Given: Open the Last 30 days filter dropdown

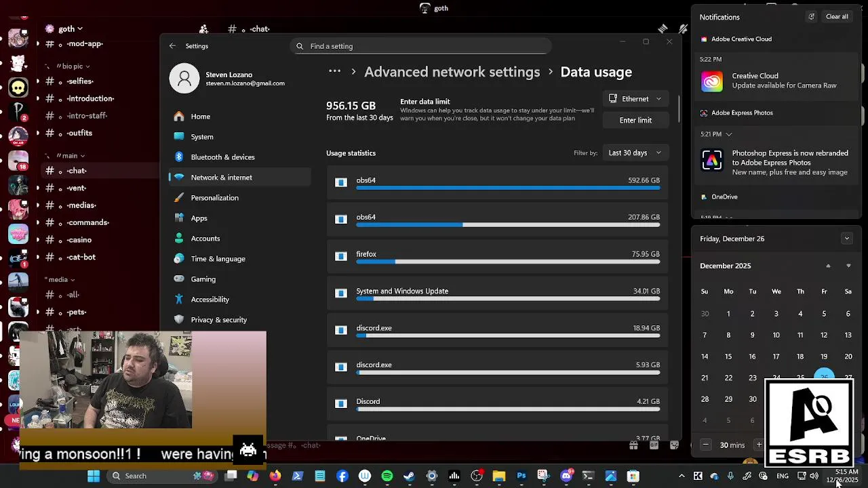Looking at the screenshot, I should 635,152.
